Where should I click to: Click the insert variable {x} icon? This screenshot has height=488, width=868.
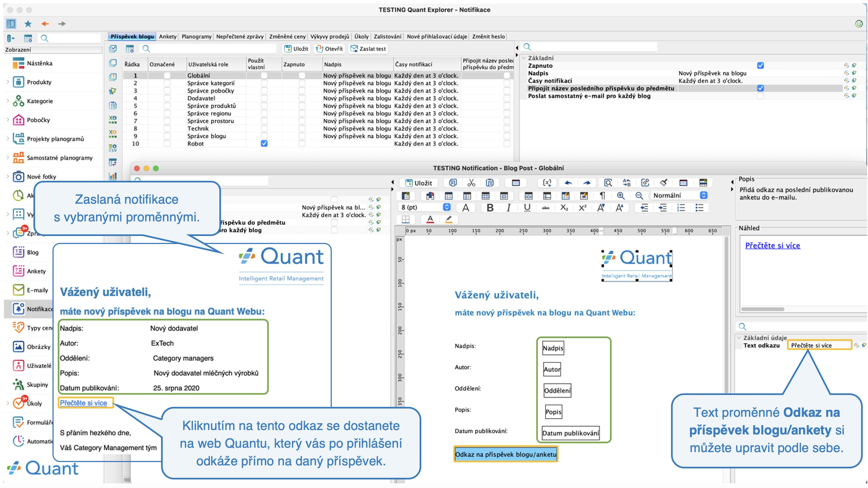[x=547, y=183]
